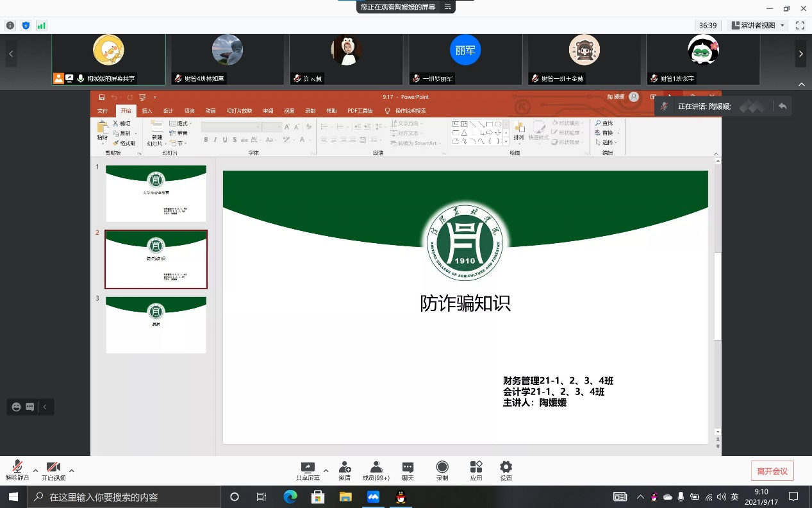Check network status green signal icon

tap(41, 26)
